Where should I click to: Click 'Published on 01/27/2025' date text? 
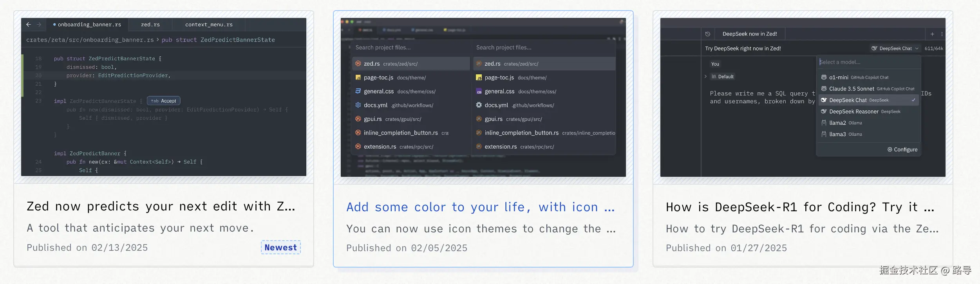tap(726, 248)
